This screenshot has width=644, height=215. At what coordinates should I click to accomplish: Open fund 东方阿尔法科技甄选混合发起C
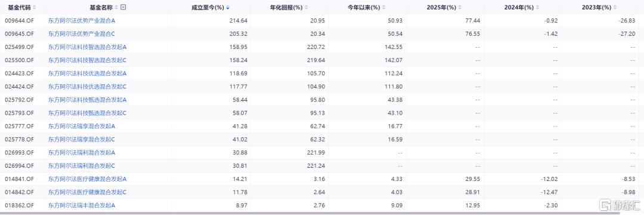88,113
